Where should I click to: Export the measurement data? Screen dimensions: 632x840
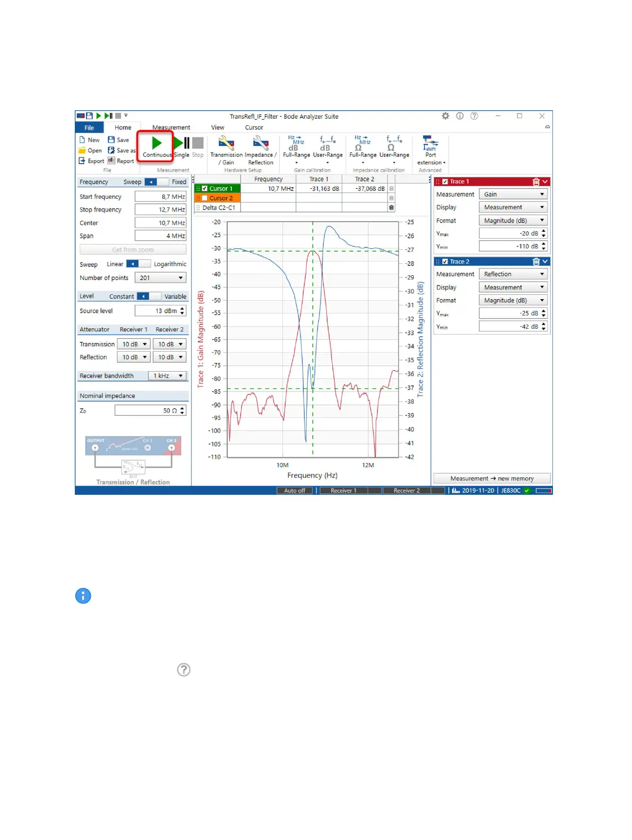pos(91,161)
